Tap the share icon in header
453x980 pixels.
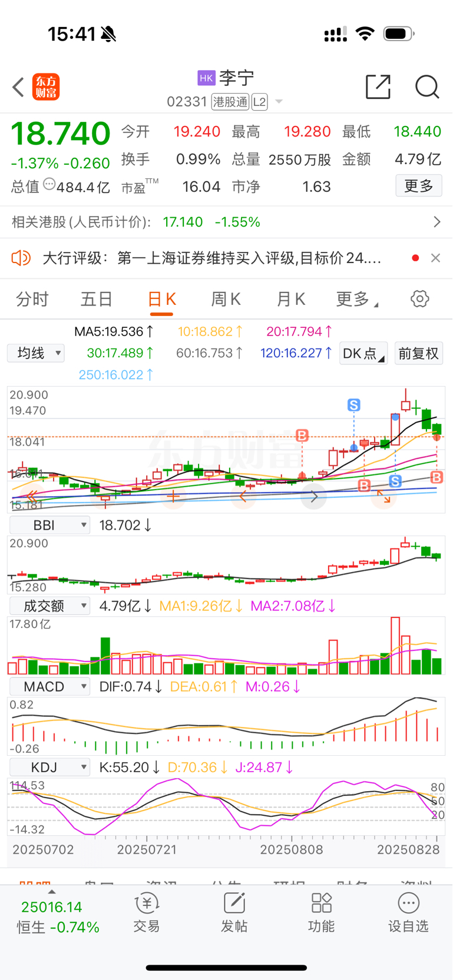tap(378, 87)
